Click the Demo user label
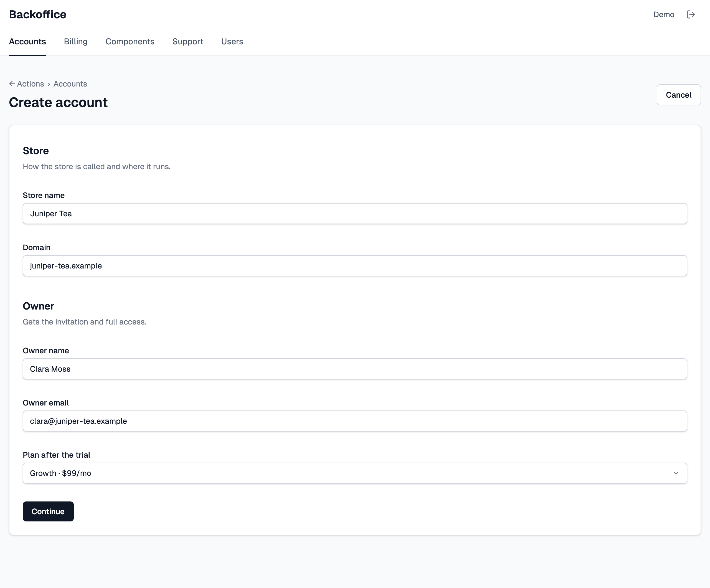Screen dimensions: 710x588 tap(664, 14)
